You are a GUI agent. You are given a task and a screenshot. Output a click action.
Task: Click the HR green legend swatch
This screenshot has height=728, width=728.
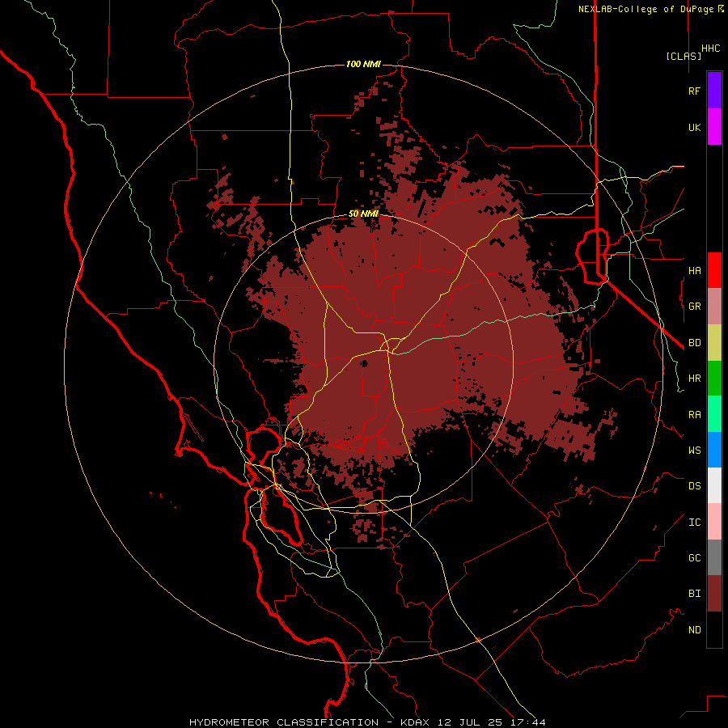(x=714, y=379)
